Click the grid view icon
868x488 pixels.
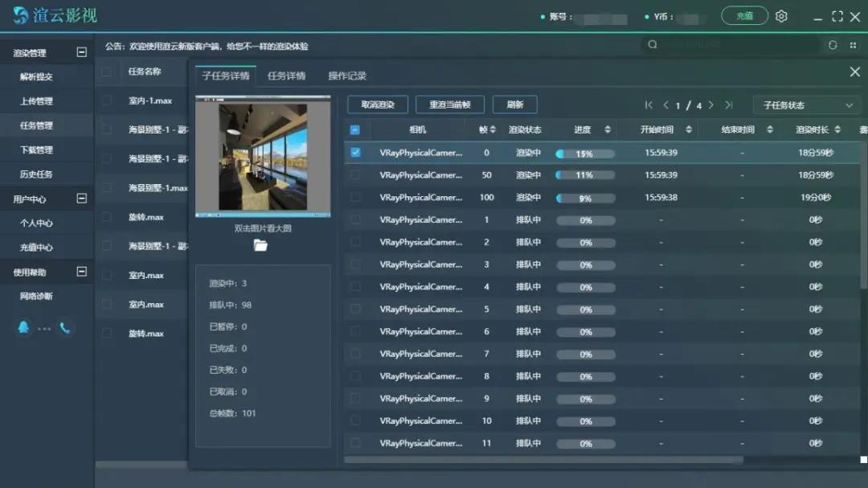853,45
